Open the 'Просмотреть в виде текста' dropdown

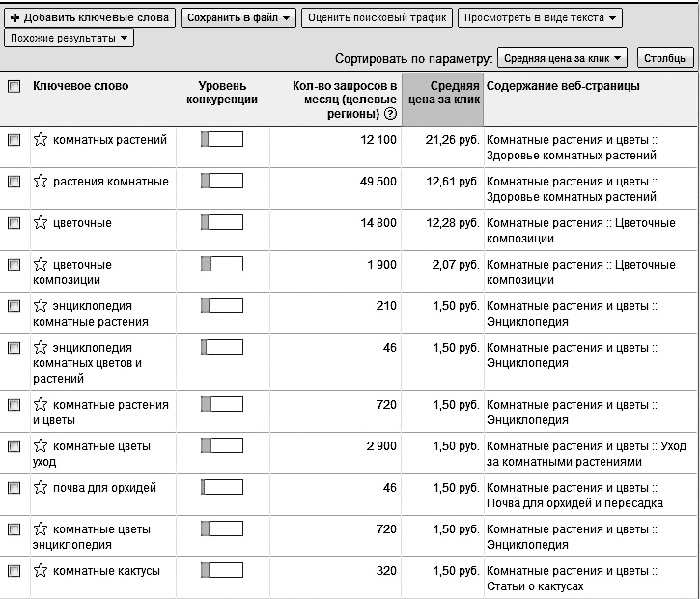pyautogui.click(x=540, y=17)
